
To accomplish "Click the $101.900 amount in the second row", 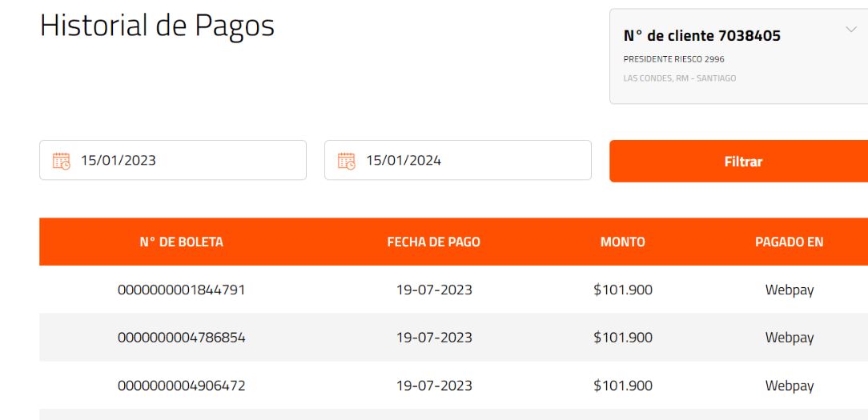I will click(x=623, y=338).
